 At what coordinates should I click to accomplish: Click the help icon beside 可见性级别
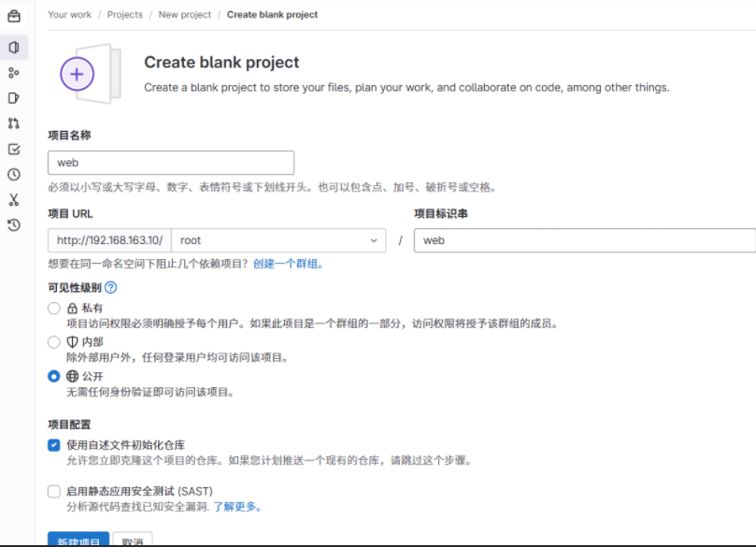coord(111,288)
